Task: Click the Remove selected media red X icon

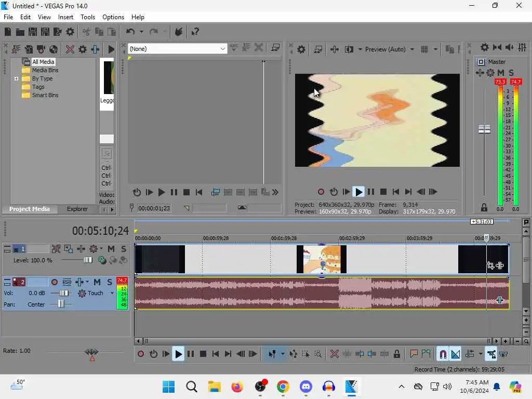Action: click(70, 49)
